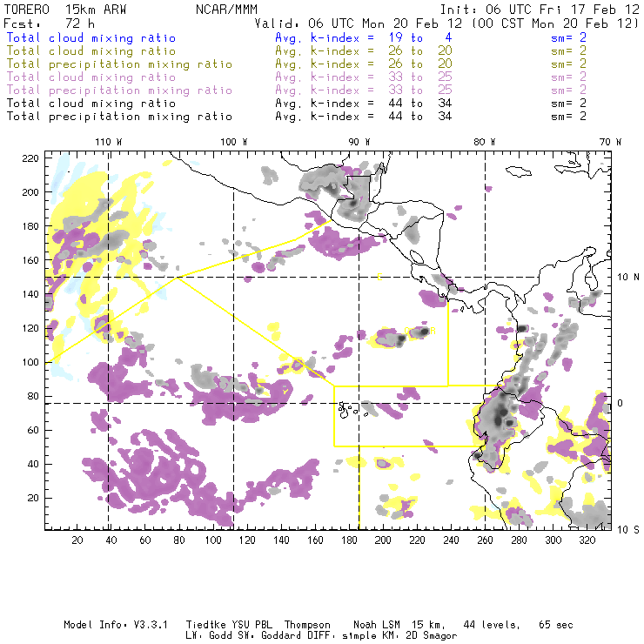The image size is (644, 644).
Task: Click the black 'Total cloud mixing ratio' legend line
Action: [91, 104]
